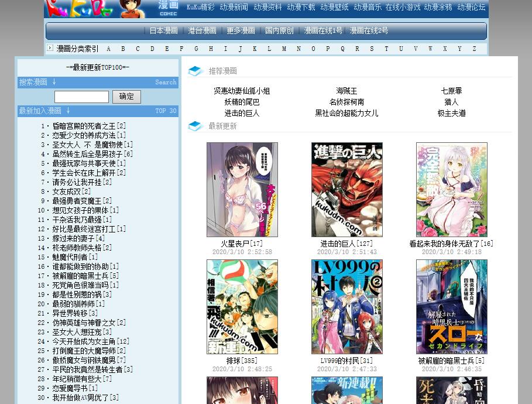Click the 确定 search button
Image resolution: width=532 pixels, height=404 pixels.
[126, 97]
